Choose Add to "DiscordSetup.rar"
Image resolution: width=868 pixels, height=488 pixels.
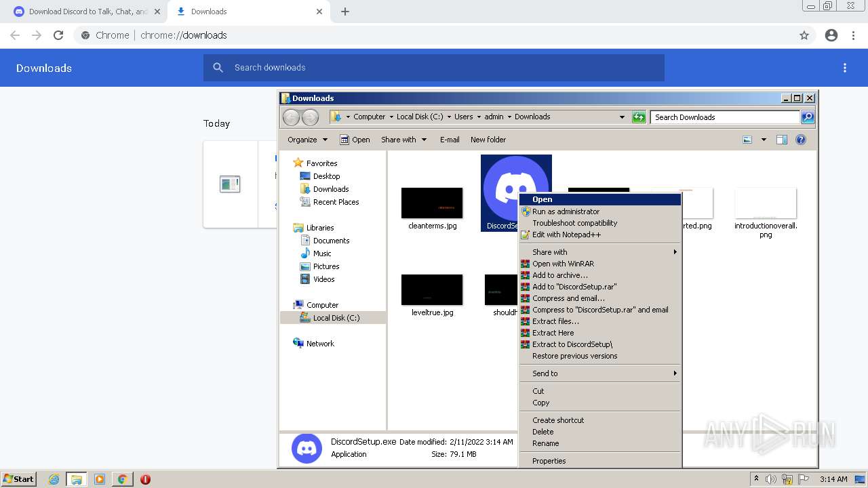(x=600, y=287)
